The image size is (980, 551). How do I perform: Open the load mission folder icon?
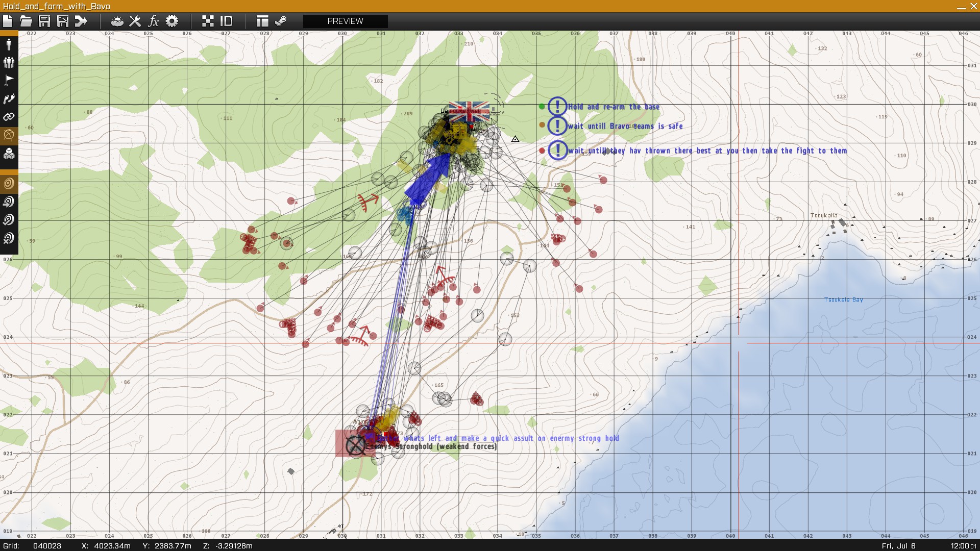[26, 21]
